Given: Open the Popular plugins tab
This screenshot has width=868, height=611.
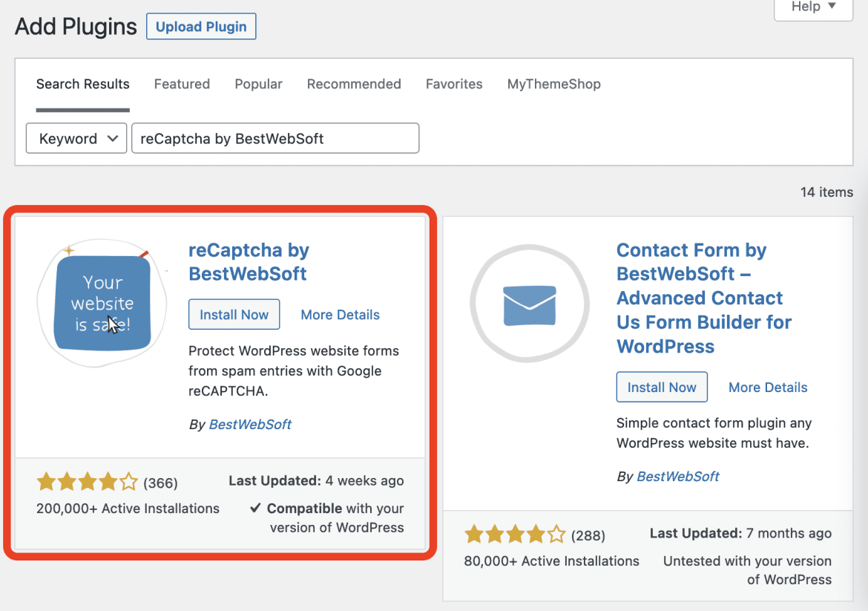Looking at the screenshot, I should 258,84.
